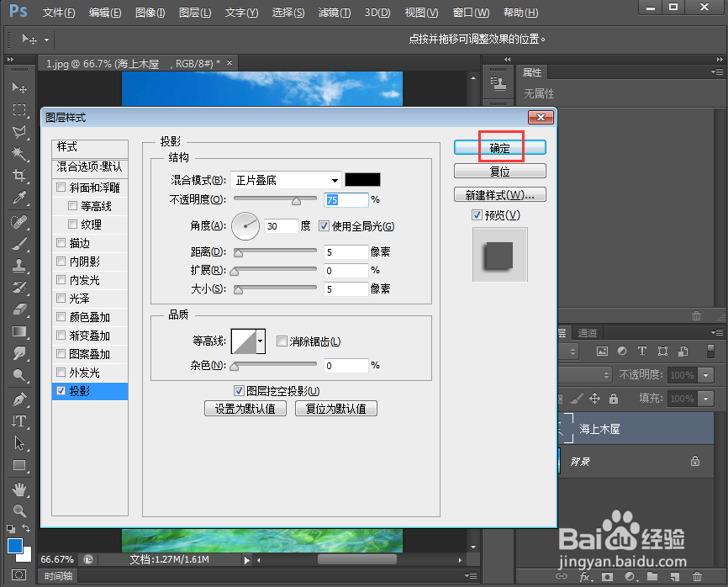Select the History Brush tool
This screenshot has height=587, width=728.
19,288
